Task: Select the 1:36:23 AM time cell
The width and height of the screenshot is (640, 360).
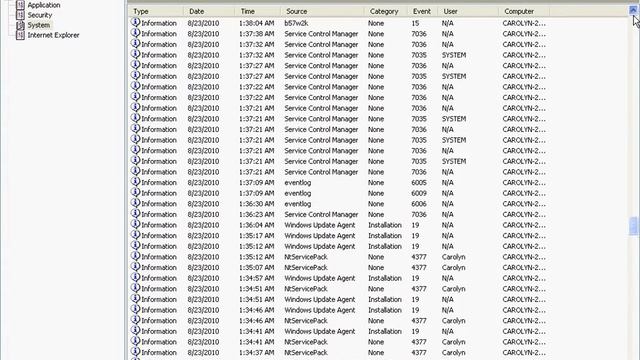Action: (x=256, y=214)
